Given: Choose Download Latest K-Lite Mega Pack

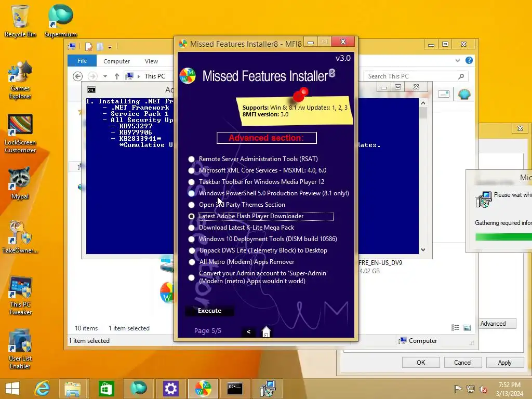Looking at the screenshot, I should [191, 228].
